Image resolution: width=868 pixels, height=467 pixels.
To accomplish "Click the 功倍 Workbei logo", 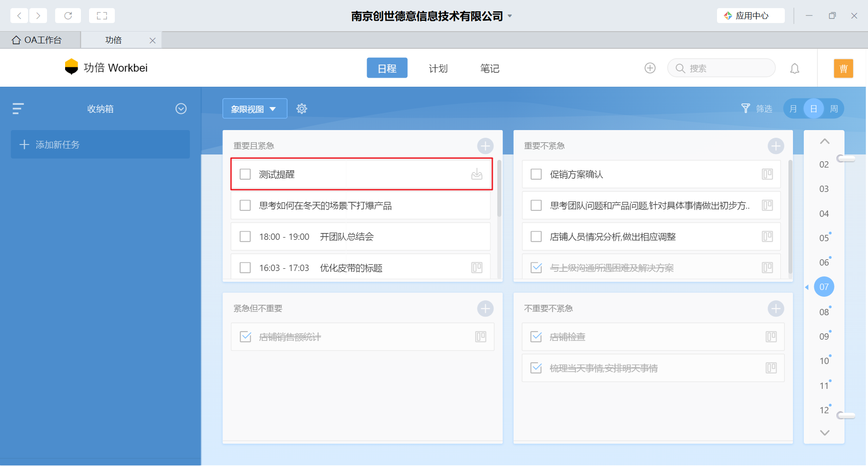I will tap(106, 68).
